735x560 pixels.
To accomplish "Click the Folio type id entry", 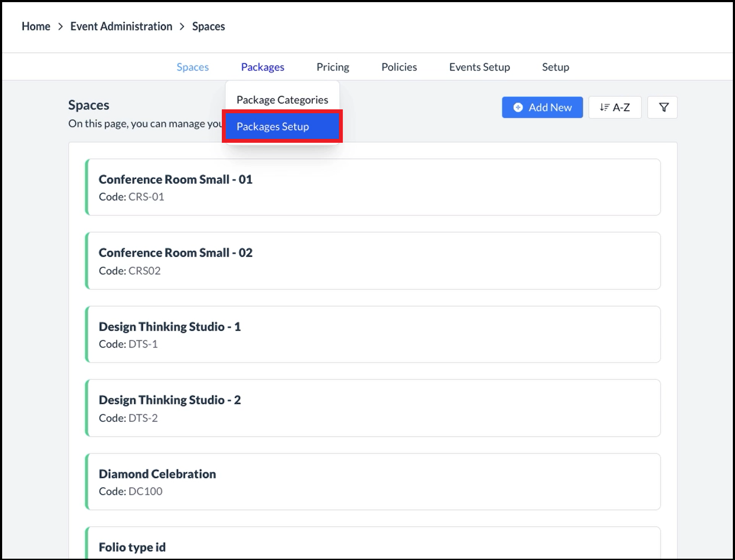I will (372, 546).
